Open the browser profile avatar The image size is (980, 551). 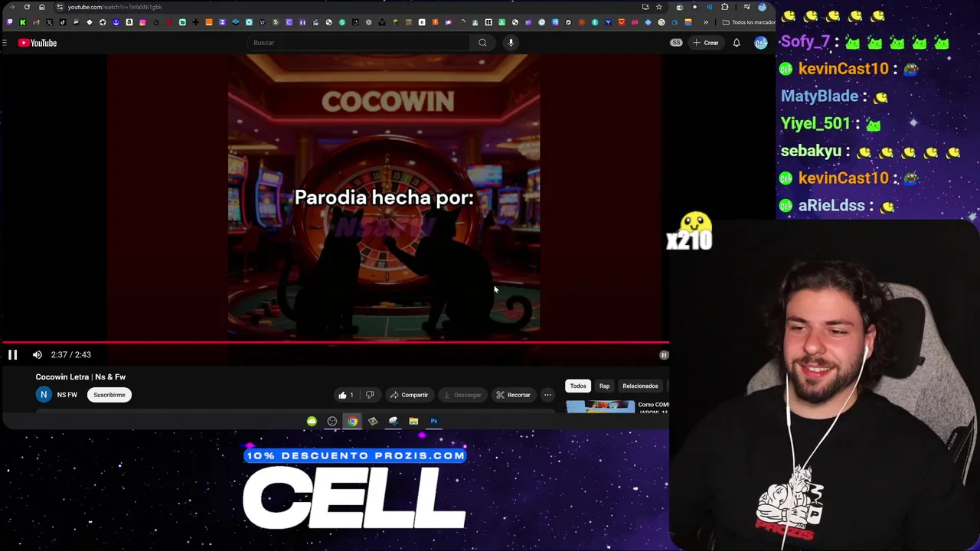tap(762, 7)
